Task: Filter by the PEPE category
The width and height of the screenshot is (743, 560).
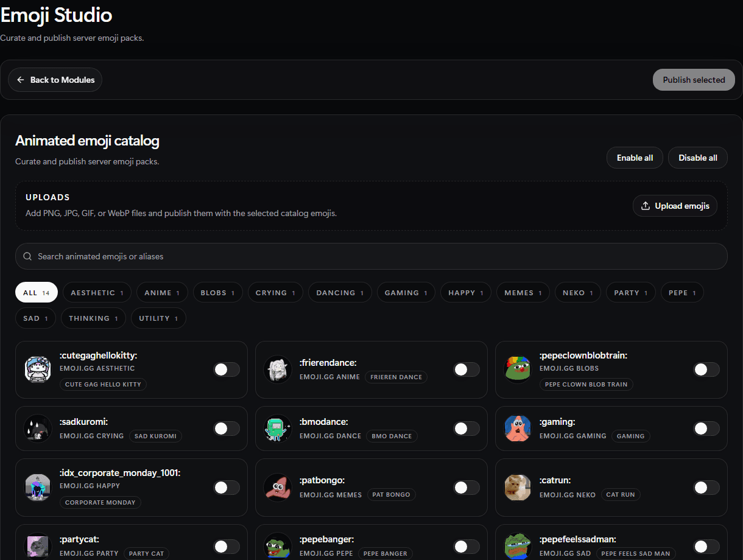Action: (x=682, y=293)
